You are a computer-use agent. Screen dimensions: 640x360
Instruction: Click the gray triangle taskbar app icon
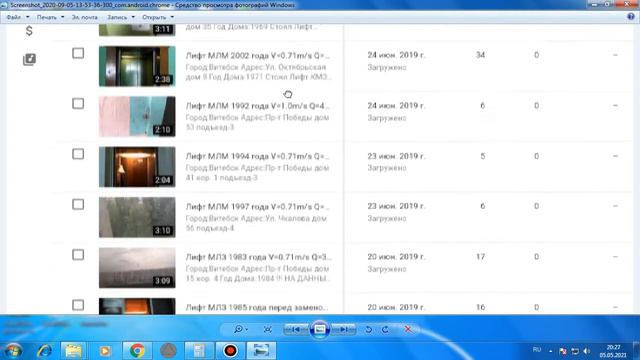click(168, 351)
